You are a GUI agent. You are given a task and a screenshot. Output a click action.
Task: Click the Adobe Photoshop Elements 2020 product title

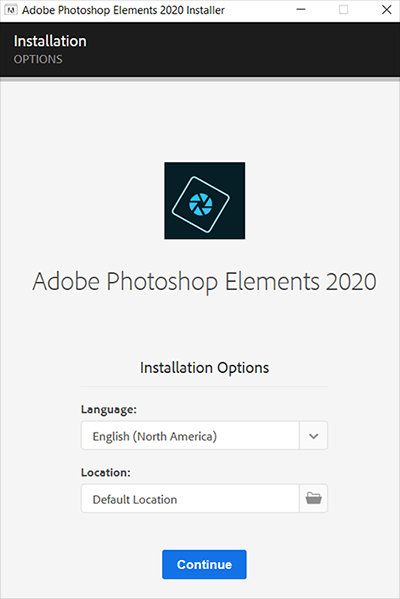point(204,282)
